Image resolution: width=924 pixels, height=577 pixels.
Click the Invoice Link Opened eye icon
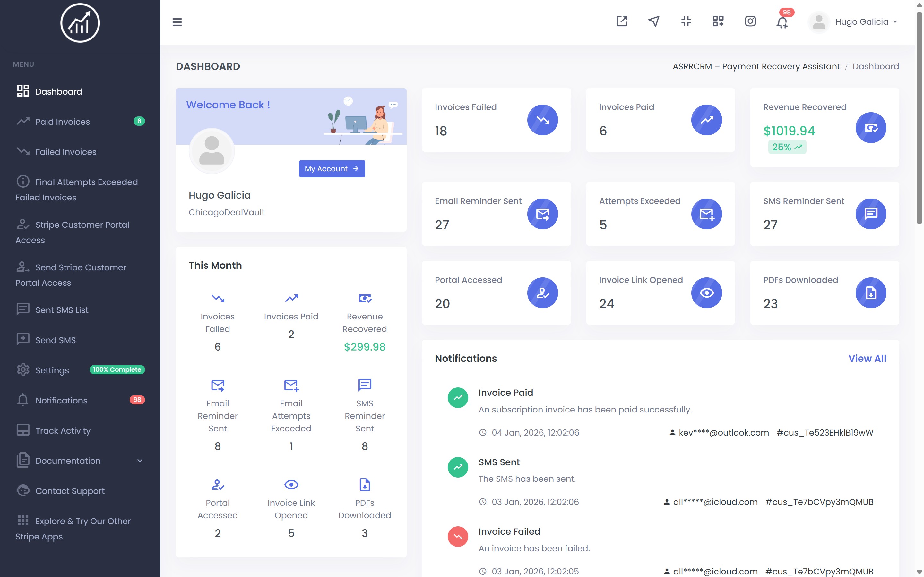pos(706,293)
